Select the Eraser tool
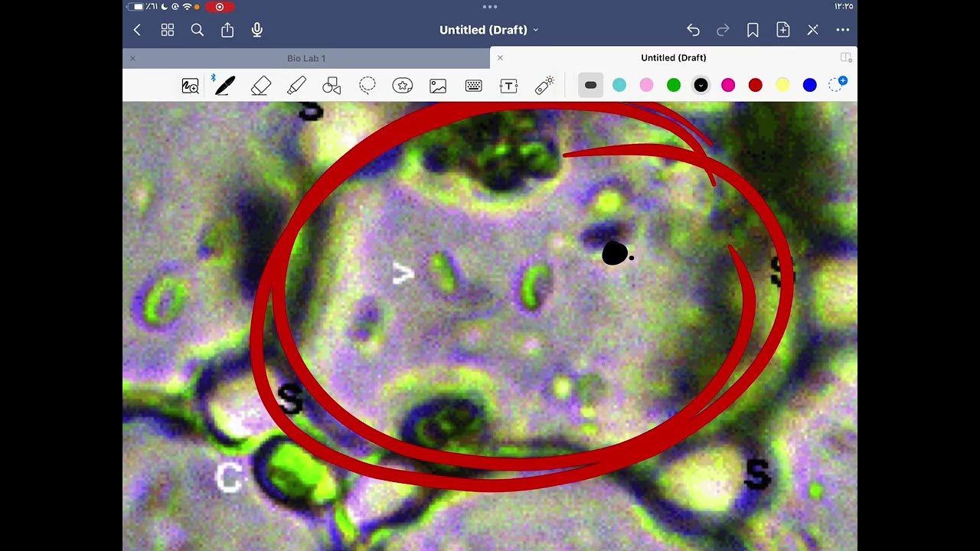Viewport: 980px width, 551px height. pos(261,86)
